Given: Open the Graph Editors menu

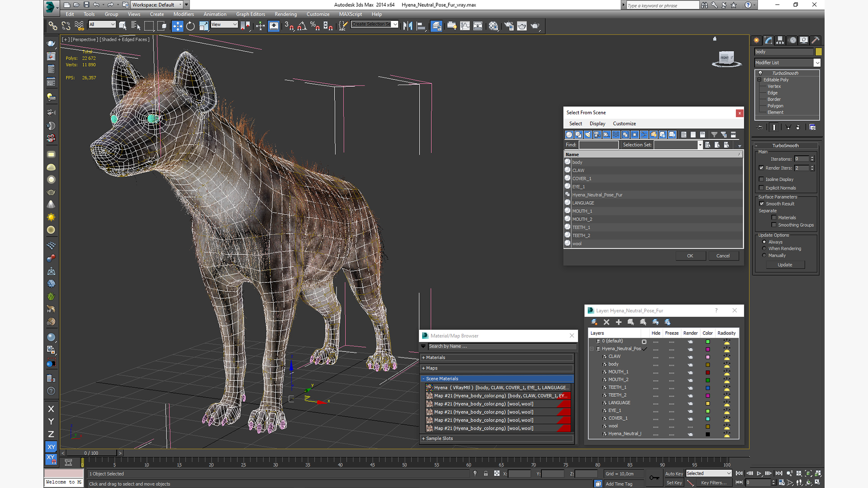Looking at the screenshot, I should point(250,14).
